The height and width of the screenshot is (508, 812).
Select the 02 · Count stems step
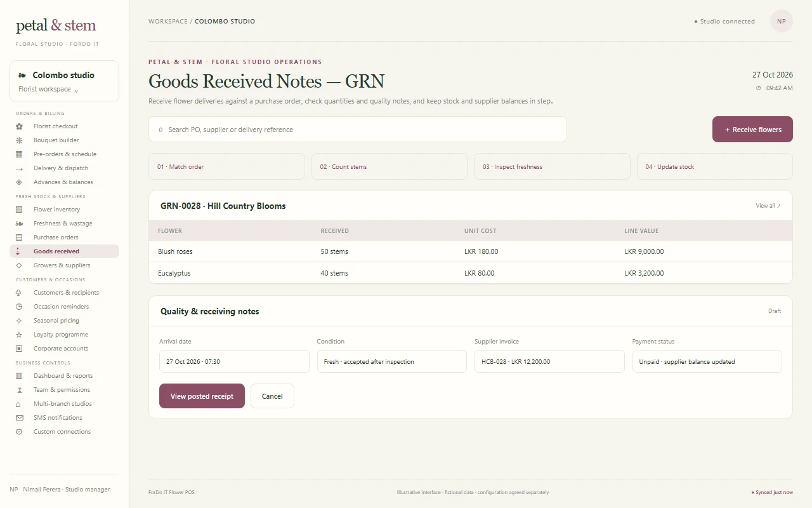pos(390,166)
